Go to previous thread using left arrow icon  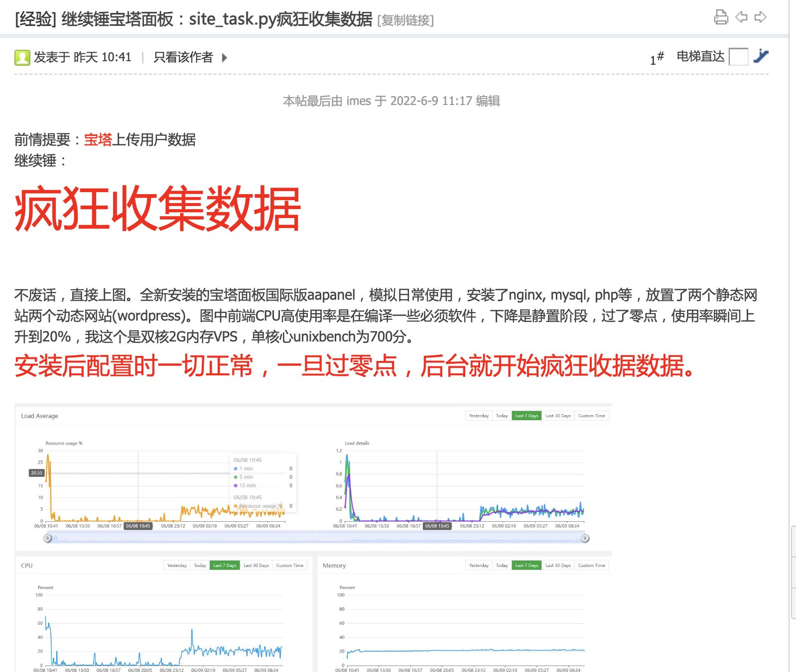[x=741, y=17]
